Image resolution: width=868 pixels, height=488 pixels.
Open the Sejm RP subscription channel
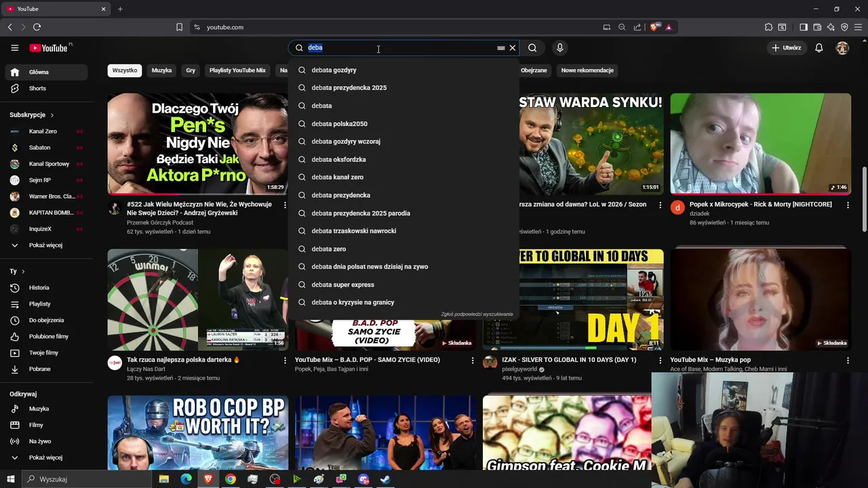coord(46,180)
